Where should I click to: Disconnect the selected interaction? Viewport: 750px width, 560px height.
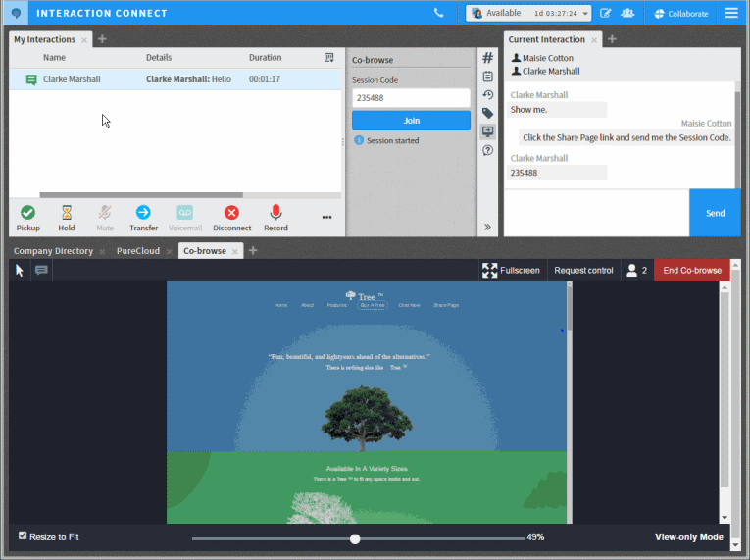tap(231, 213)
